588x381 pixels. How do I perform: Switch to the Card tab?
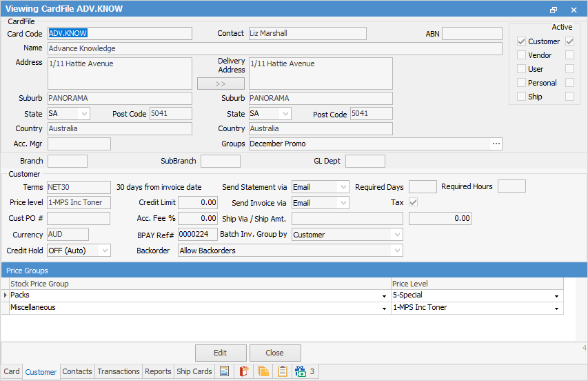pyautogui.click(x=12, y=371)
